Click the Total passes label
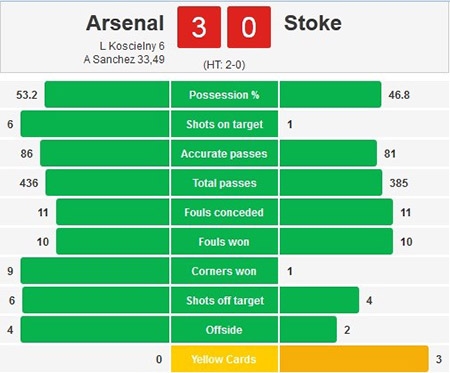The height and width of the screenshot is (373, 450). (224, 183)
